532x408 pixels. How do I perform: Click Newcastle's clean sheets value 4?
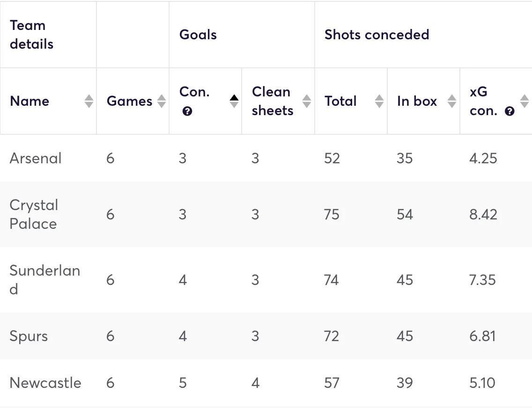(x=255, y=383)
